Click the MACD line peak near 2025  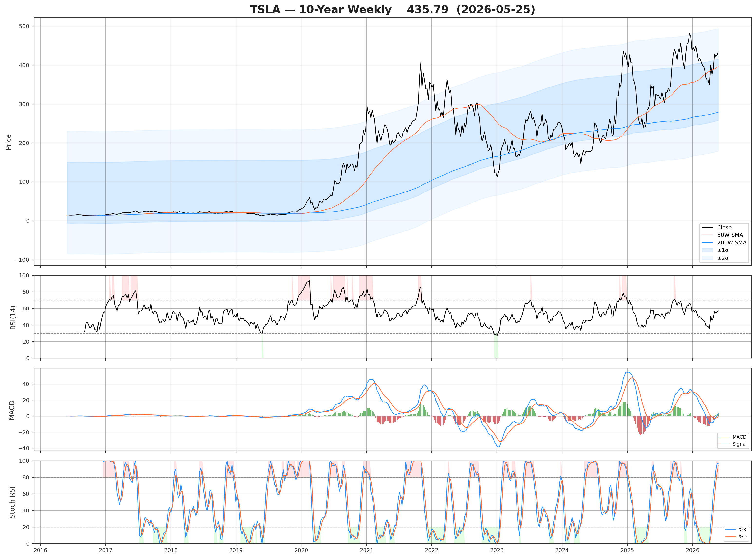coord(627,372)
